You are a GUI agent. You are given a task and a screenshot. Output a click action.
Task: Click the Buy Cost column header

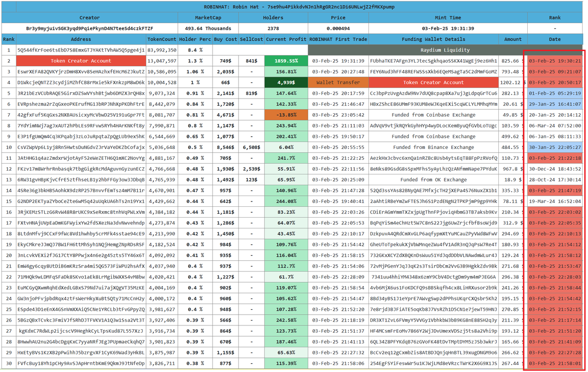[225, 39]
